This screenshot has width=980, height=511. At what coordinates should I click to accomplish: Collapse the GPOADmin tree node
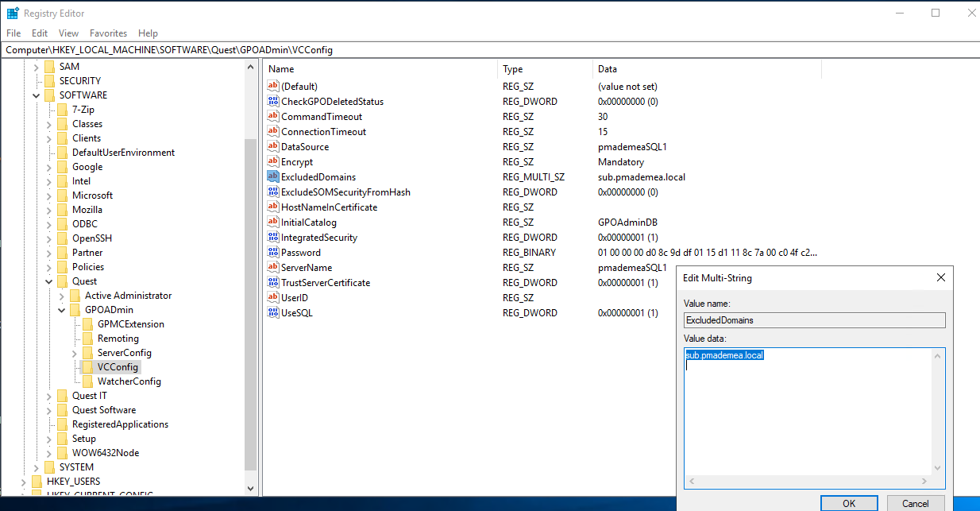pyautogui.click(x=62, y=310)
